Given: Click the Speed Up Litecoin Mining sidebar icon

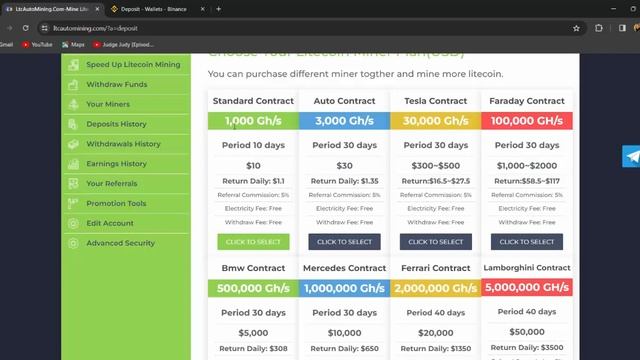Looking at the screenshot, I should point(73,64).
